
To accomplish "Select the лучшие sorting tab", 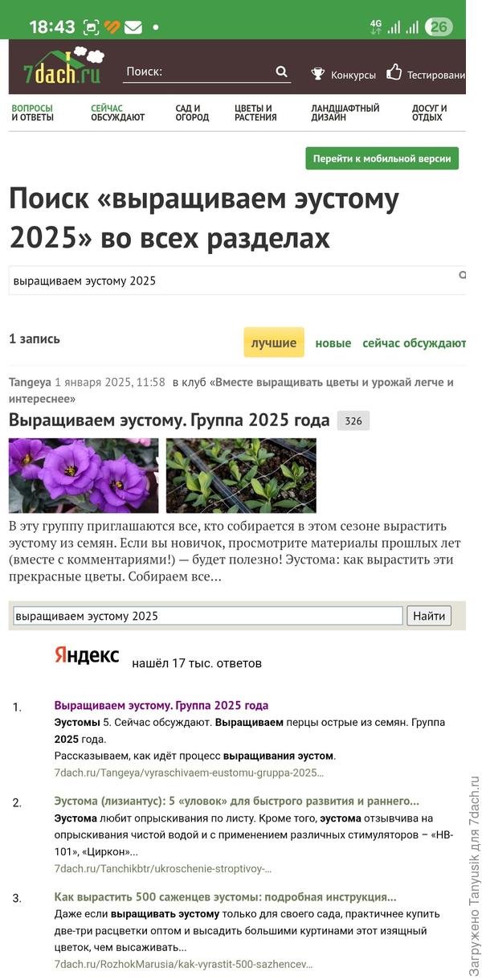I will tap(274, 342).
